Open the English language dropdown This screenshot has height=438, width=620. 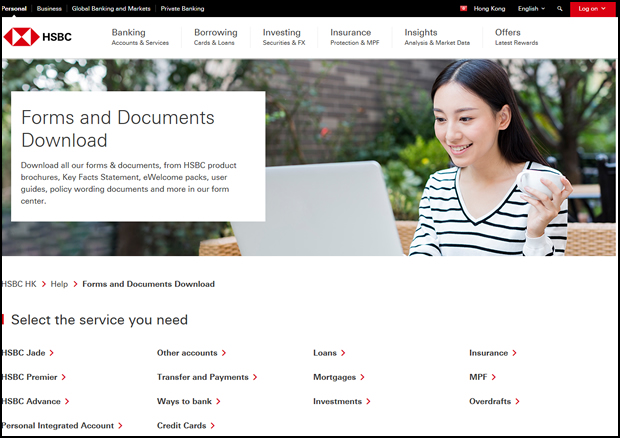tap(531, 8)
